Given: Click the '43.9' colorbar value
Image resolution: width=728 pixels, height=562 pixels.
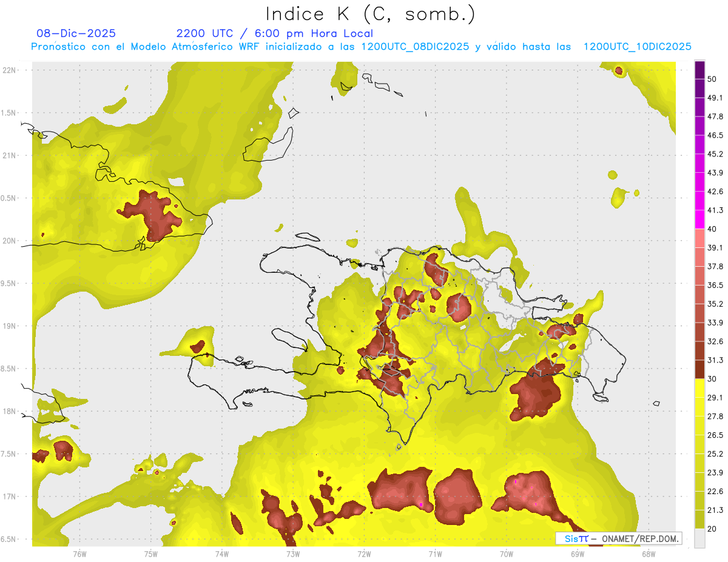Looking at the screenshot, I should [x=715, y=173].
